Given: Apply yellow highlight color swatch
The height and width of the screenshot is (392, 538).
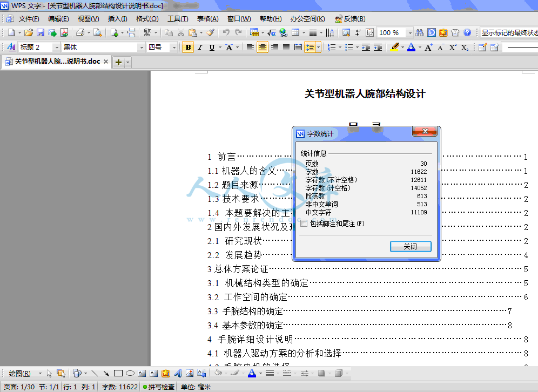Looking at the screenshot, I should (394, 48).
